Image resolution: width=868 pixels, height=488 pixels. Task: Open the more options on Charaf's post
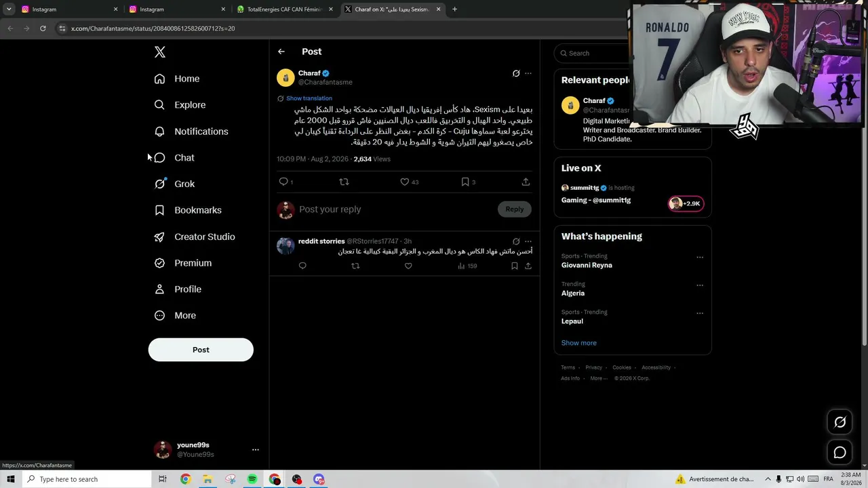528,73
